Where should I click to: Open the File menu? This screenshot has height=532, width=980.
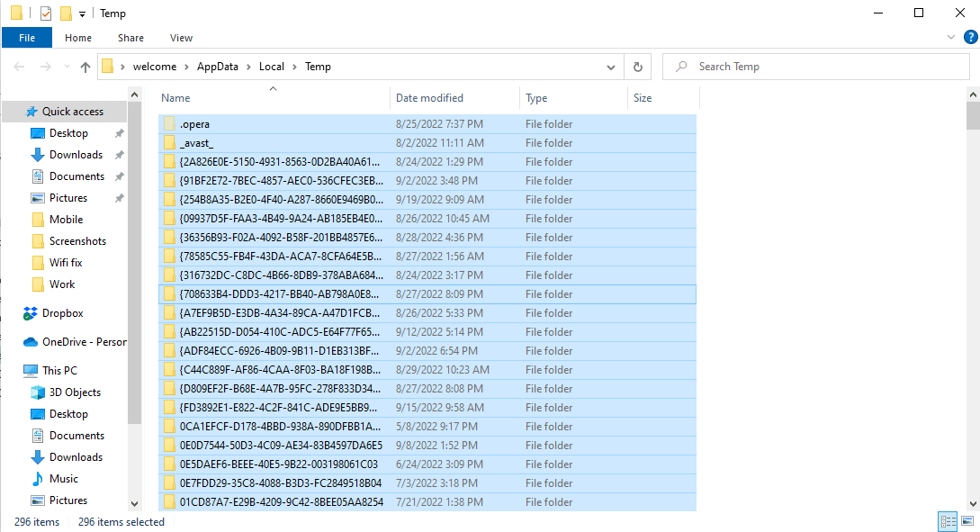(x=27, y=38)
